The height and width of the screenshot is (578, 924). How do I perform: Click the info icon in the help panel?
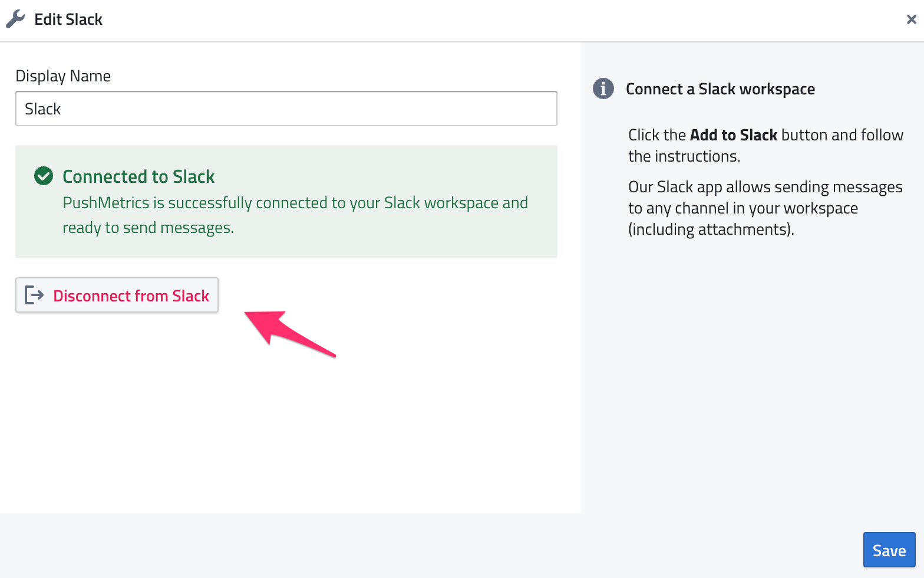click(603, 89)
